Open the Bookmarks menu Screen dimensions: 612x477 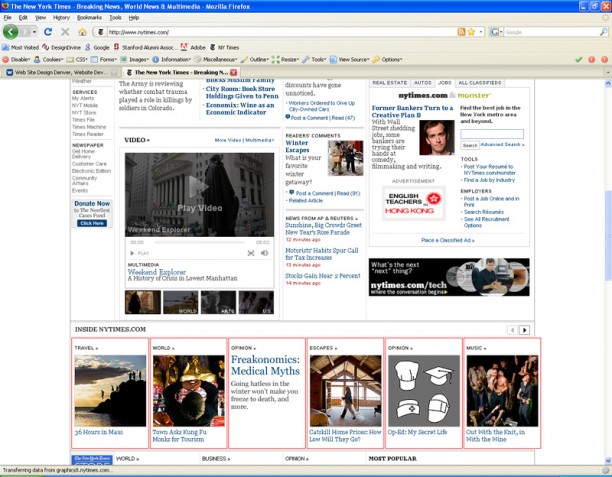[x=89, y=17]
